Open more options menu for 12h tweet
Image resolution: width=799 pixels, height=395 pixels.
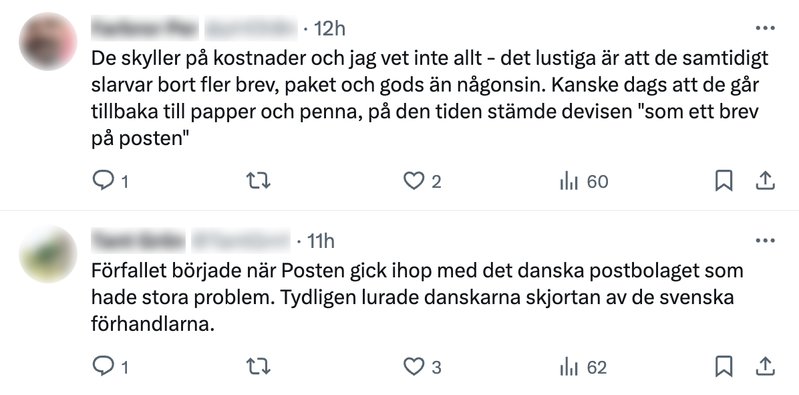(x=765, y=29)
